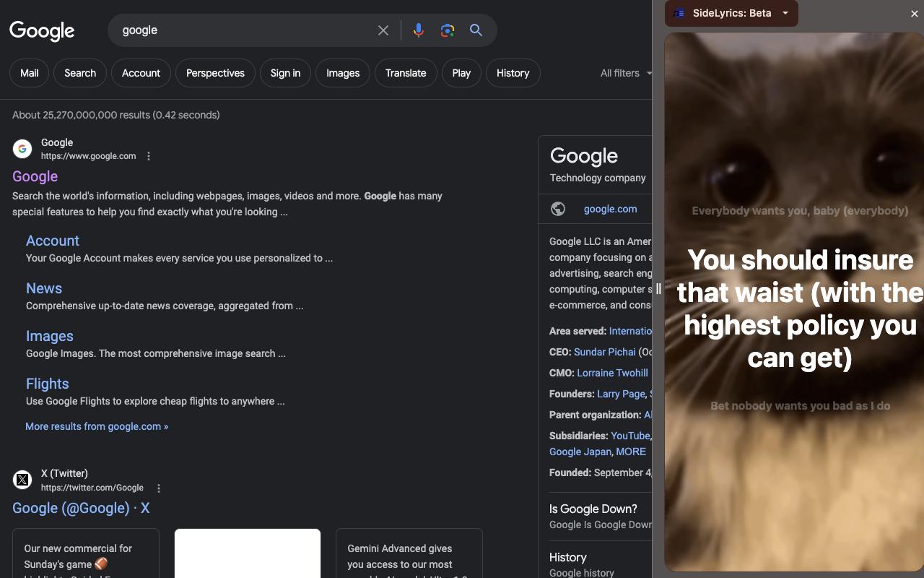
Task: Click the globe icon in the knowledge panel
Action: pyautogui.click(x=558, y=209)
